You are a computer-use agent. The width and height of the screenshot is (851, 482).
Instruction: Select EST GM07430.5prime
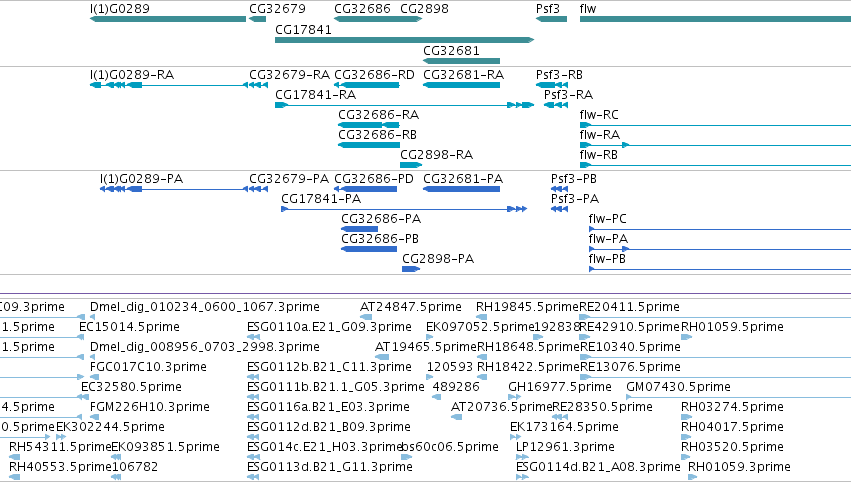[x=678, y=387]
